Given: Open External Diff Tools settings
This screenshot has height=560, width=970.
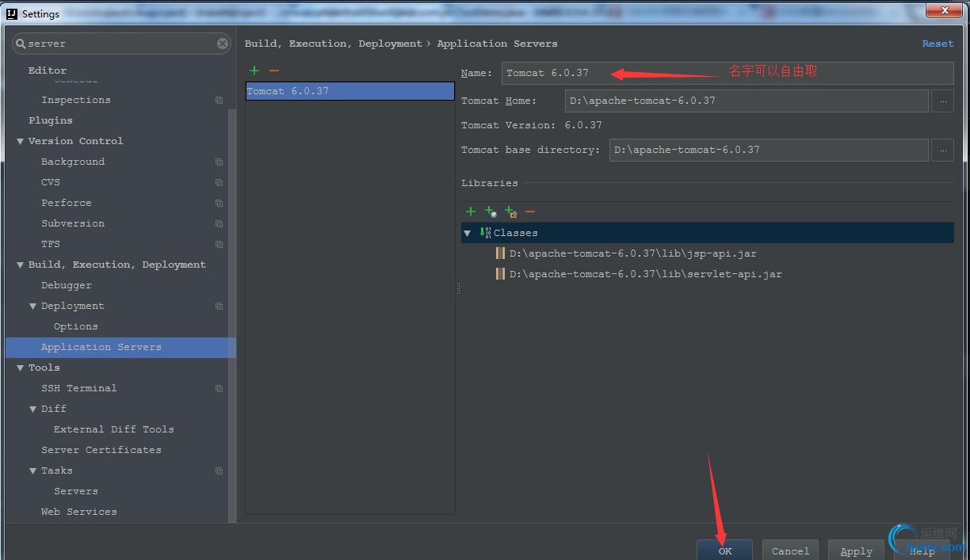Looking at the screenshot, I should pyautogui.click(x=114, y=429).
